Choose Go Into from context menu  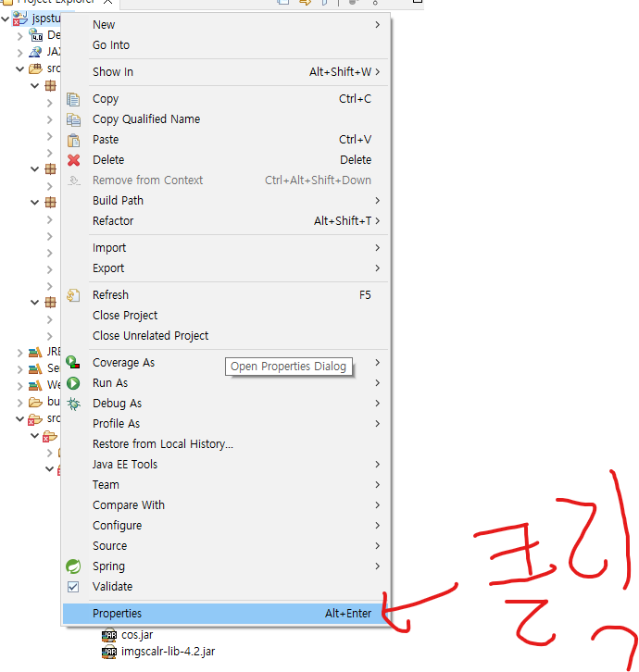[226, 45]
